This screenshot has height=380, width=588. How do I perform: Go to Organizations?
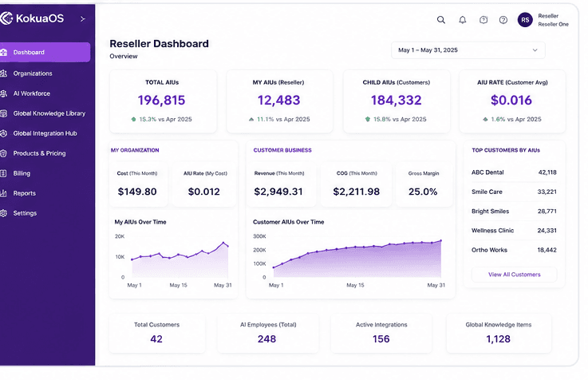[x=33, y=73]
